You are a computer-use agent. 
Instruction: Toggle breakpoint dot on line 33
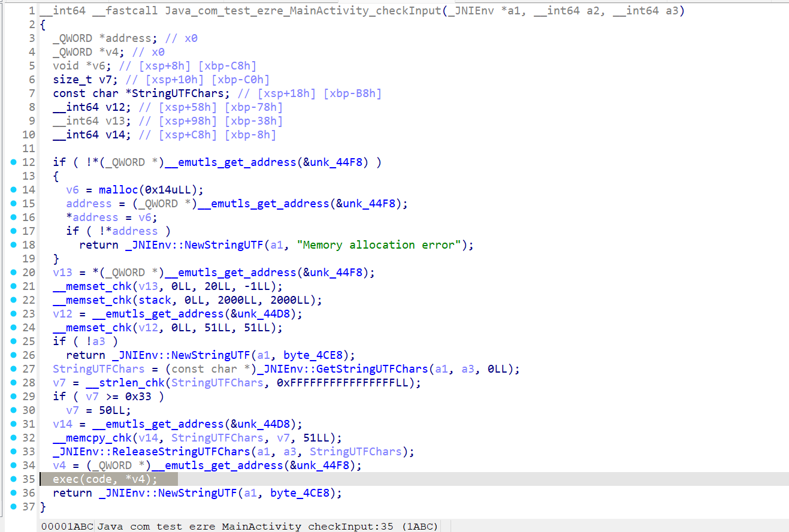coord(13,452)
